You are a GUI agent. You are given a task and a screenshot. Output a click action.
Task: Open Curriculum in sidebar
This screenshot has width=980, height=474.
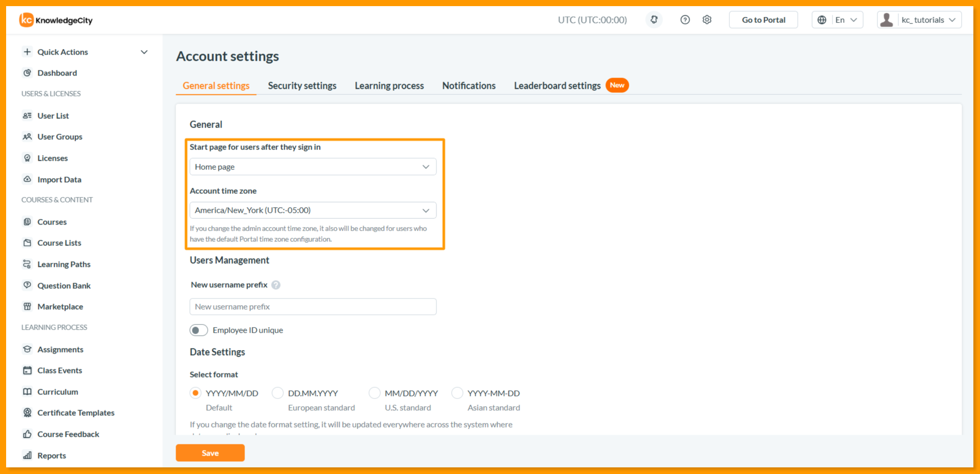click(x=58, y=392)
